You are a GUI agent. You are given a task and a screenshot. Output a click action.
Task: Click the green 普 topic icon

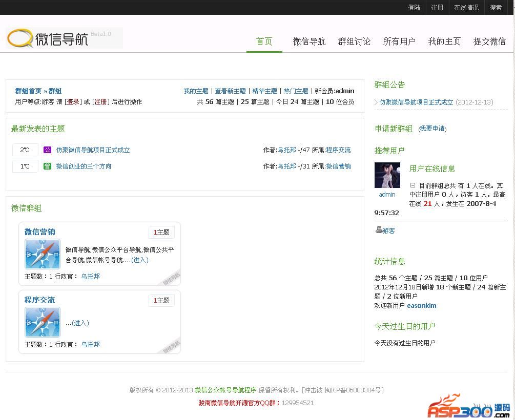47,166
